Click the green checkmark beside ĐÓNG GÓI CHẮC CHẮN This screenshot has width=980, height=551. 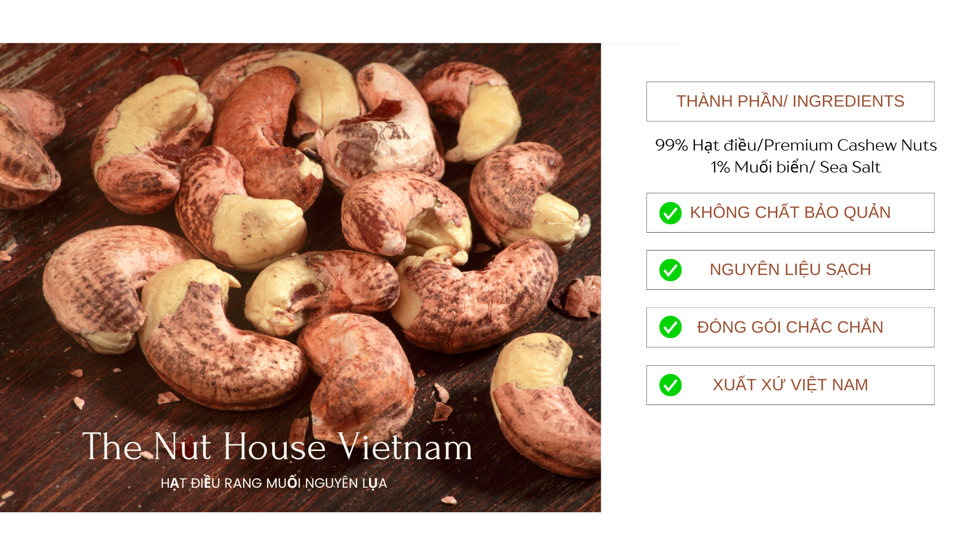pyautogui.click(x=670, y=327)
